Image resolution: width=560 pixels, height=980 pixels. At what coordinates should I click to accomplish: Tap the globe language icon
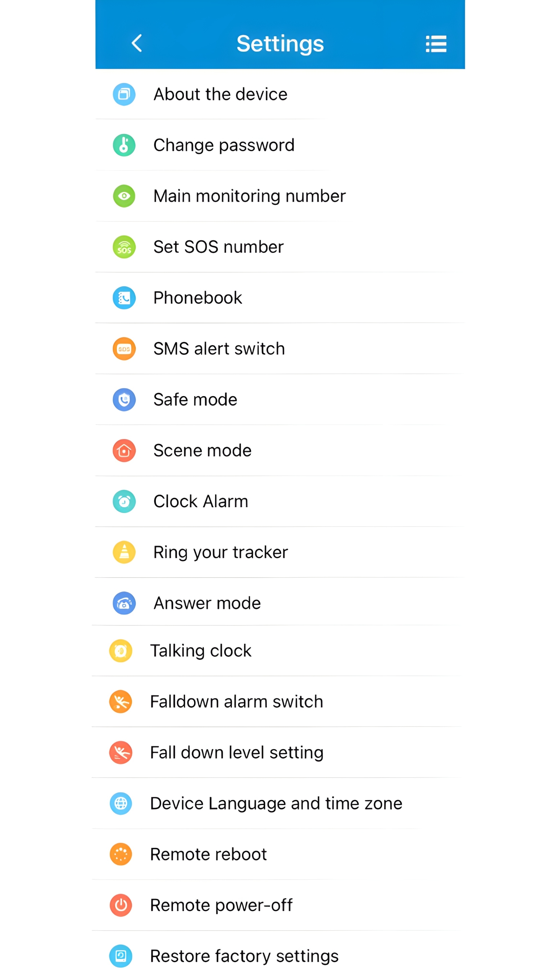(x=121, y=804)
